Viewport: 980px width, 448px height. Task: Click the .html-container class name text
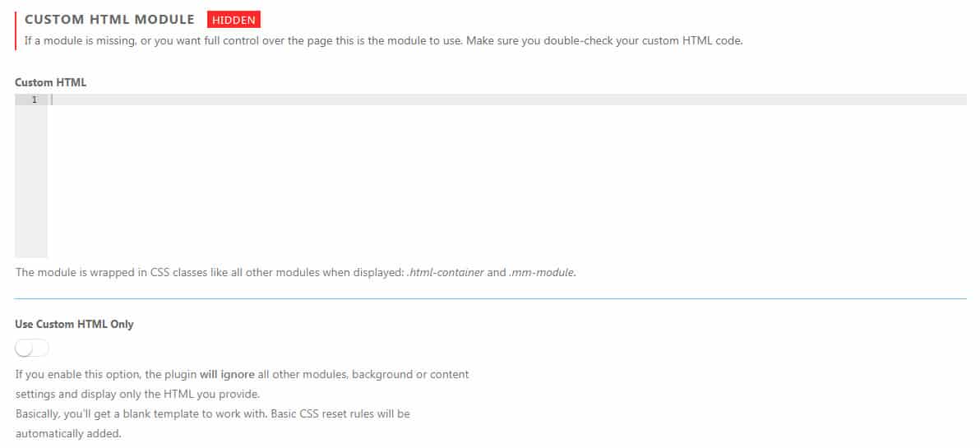tap(445, 273)
